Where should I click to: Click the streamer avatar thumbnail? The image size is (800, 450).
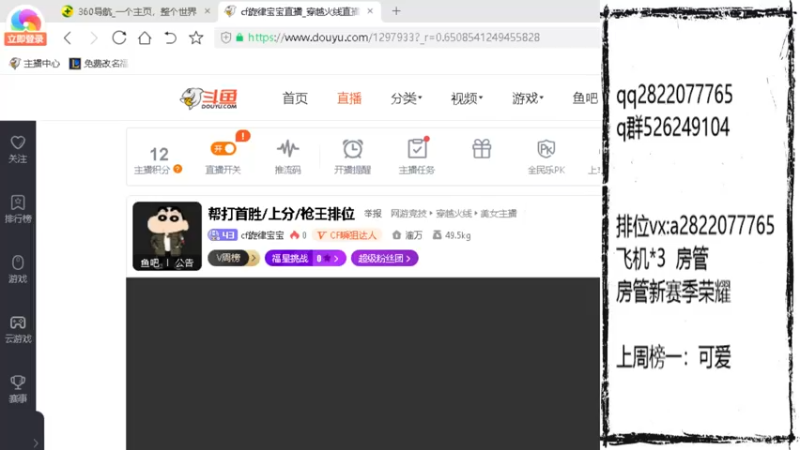click(167, 236)
